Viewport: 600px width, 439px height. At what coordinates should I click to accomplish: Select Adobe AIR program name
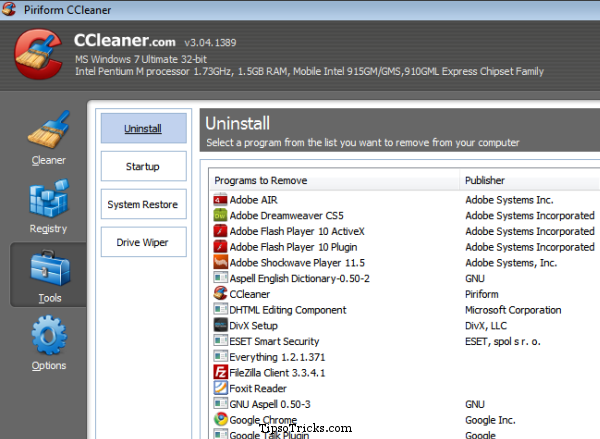253,200
